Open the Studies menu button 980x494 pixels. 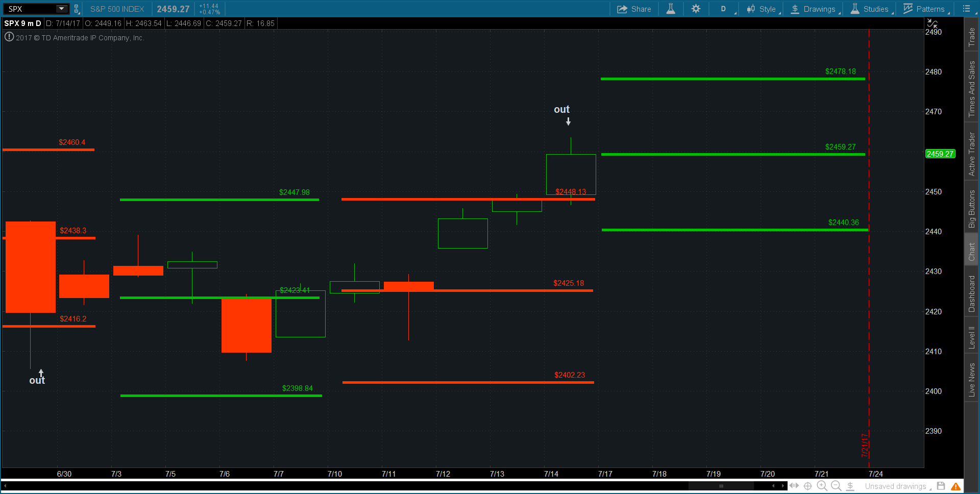(870, 9)
